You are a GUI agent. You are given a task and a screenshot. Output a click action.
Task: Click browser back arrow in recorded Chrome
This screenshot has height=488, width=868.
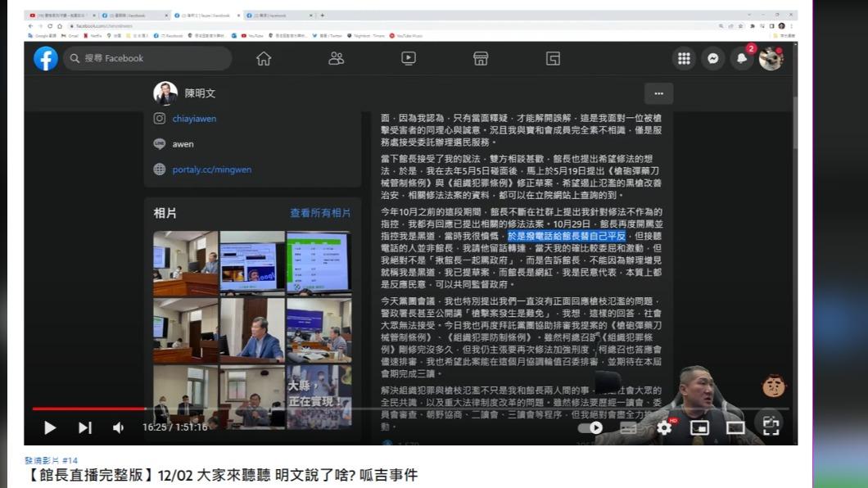30,26
